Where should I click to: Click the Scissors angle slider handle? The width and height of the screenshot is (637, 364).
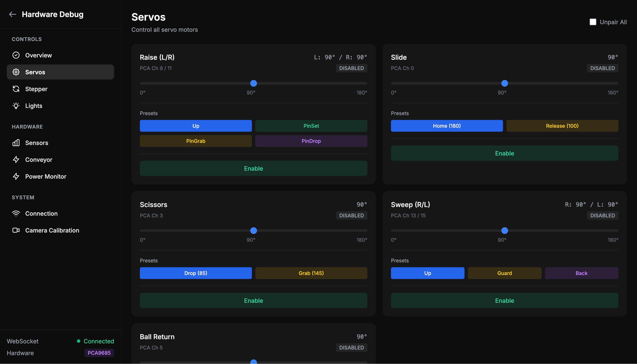tap(254, 231)
